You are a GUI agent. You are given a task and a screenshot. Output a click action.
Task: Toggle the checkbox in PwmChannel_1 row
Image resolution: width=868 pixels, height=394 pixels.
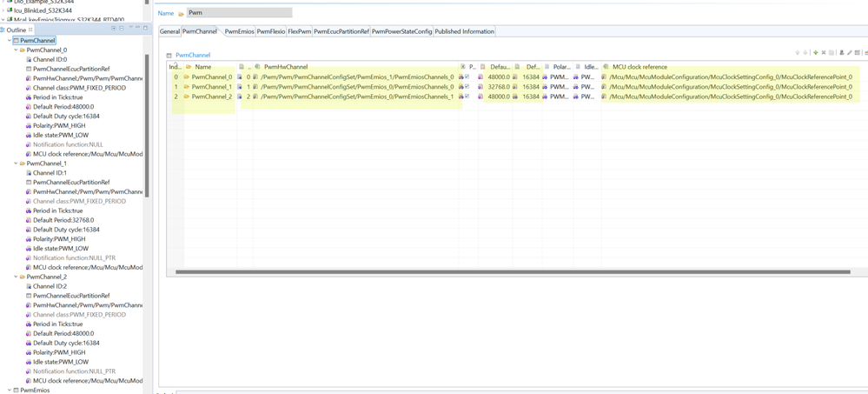pyautogui.click(x=467, y=87)
